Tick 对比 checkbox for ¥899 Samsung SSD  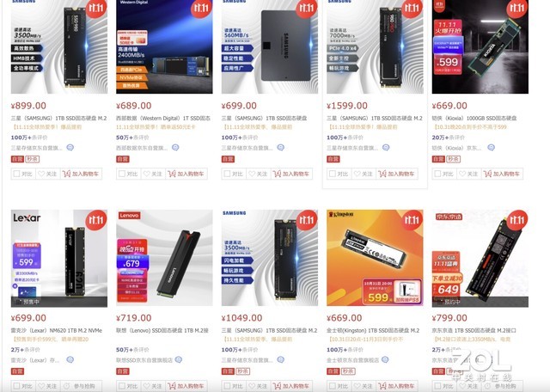coord(16,174)
